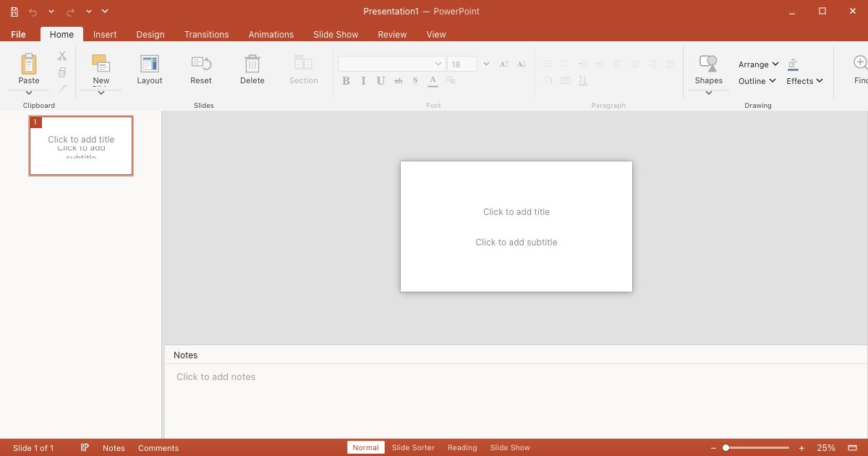Screen dimensions: 868x456
Task: Open the slide Layout gallery
Action: (x=150, y=69)
